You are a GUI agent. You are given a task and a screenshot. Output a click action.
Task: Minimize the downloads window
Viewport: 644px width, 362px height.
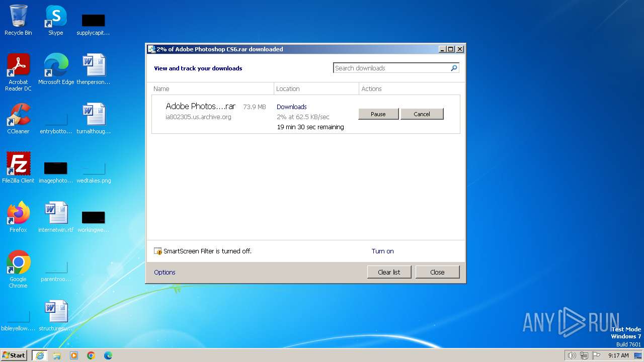point(442,49)
